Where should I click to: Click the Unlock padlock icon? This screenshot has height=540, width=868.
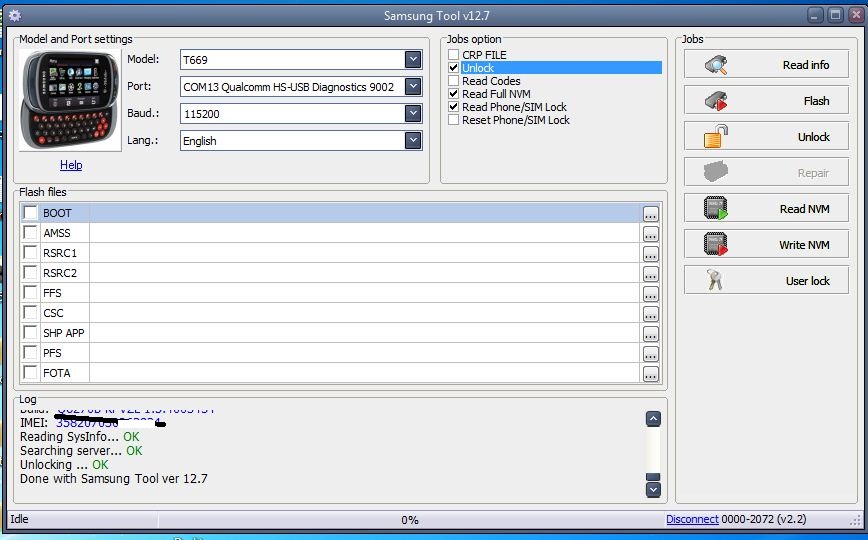coord(716,136)
